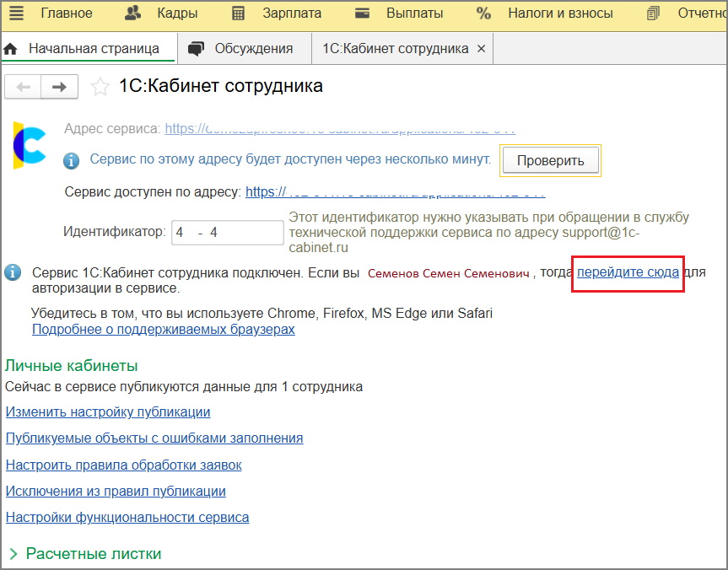Screen dimensions: 728x570
Task: Open Изменить настройку публикации link
Action: [x=108, y=411]
